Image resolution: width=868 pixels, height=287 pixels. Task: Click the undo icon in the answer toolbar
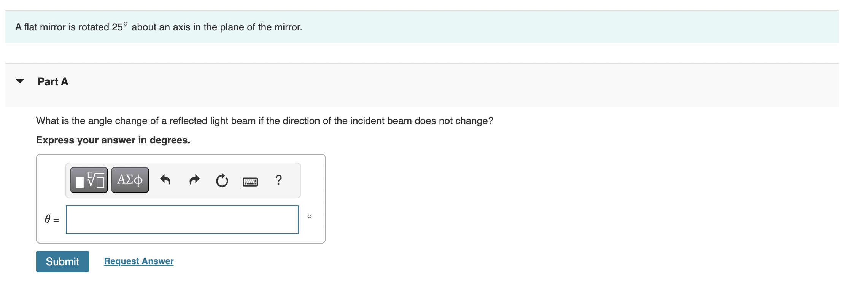(165, 180)
